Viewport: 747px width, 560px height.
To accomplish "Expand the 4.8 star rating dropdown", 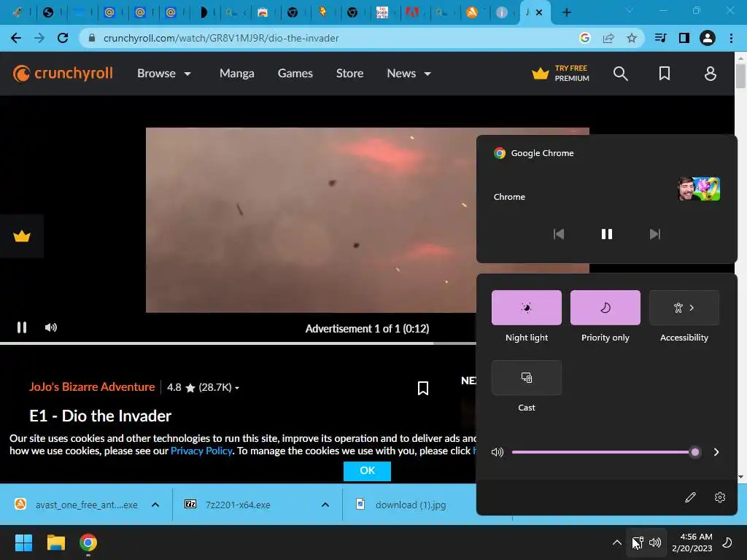I will click(x=204, y=387).
